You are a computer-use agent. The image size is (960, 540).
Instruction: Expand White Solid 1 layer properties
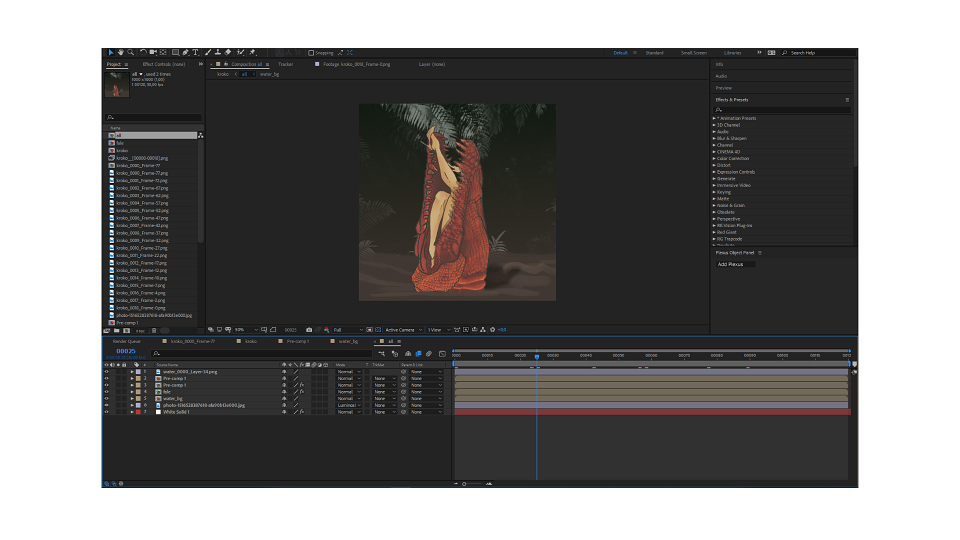(132, 412)
